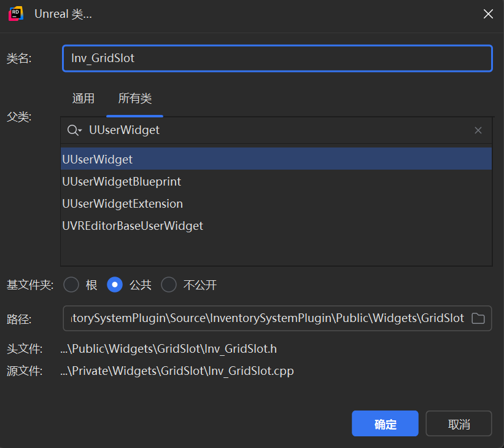
Task: Click the parent class search field
Action: [276, 130]
